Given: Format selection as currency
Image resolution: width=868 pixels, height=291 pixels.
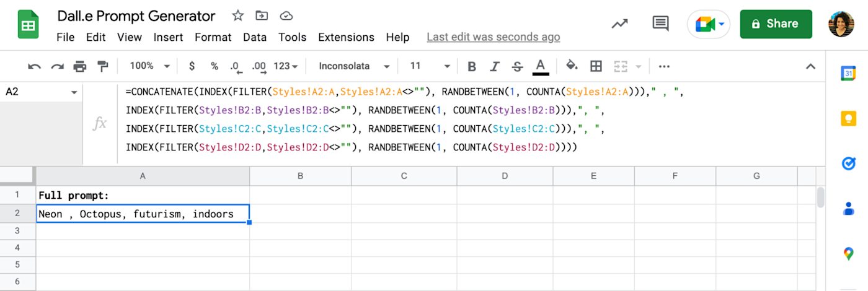Looking at the screenshot, I should (192, 66).
